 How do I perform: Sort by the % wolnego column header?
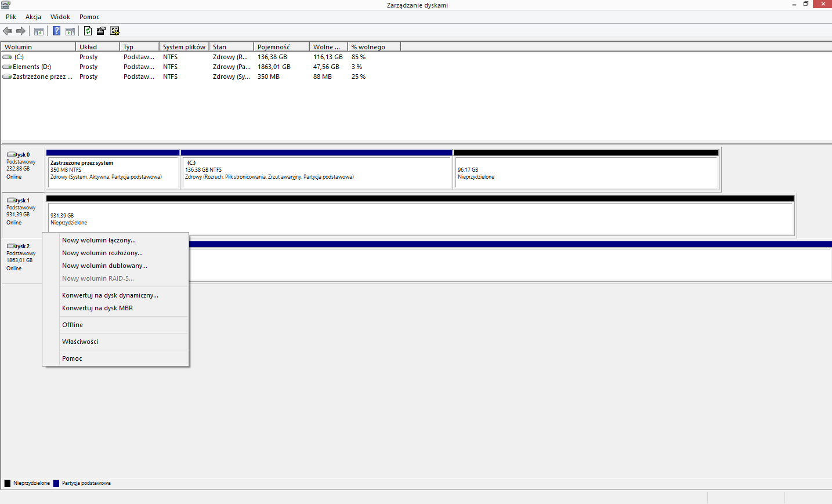pyautogui.click(x=374, y=47)
